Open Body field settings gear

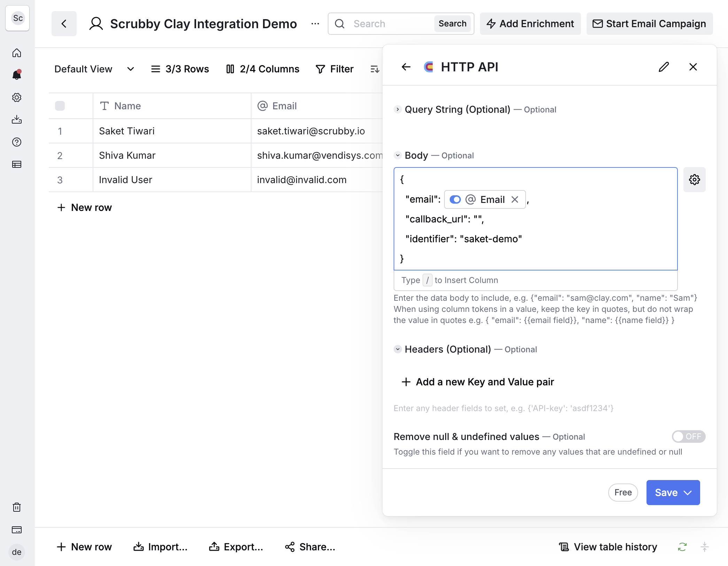pyautogui.click(x=695, y=180)
